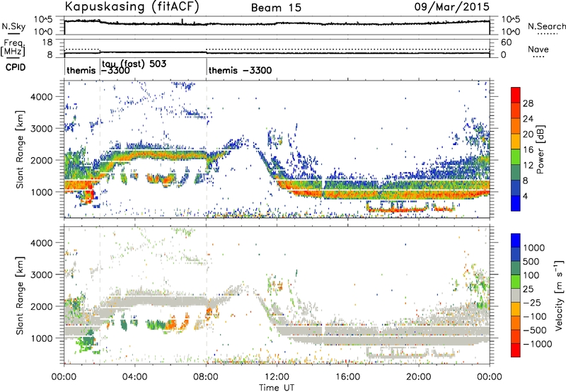Click the power panel 'Slant Range [km]' label
The width and height of the screenshot is (566, 392).
point(20,149)
